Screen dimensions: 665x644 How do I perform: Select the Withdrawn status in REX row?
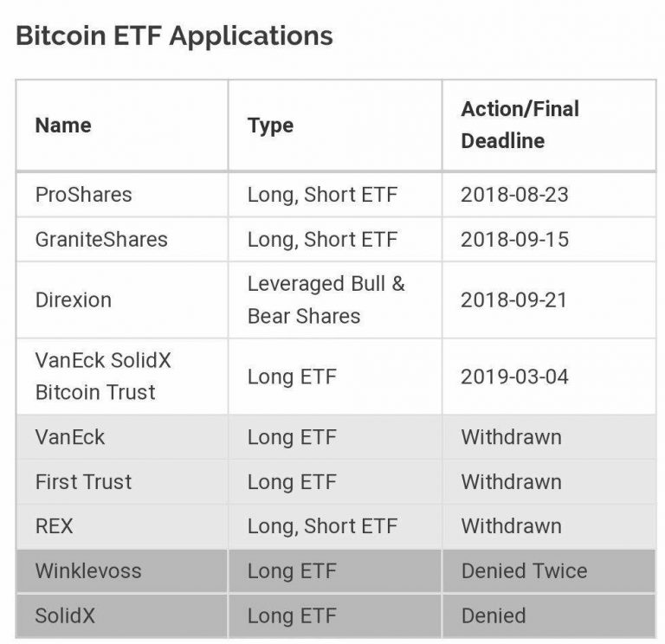pyautogui.click(x=512, y=526)
